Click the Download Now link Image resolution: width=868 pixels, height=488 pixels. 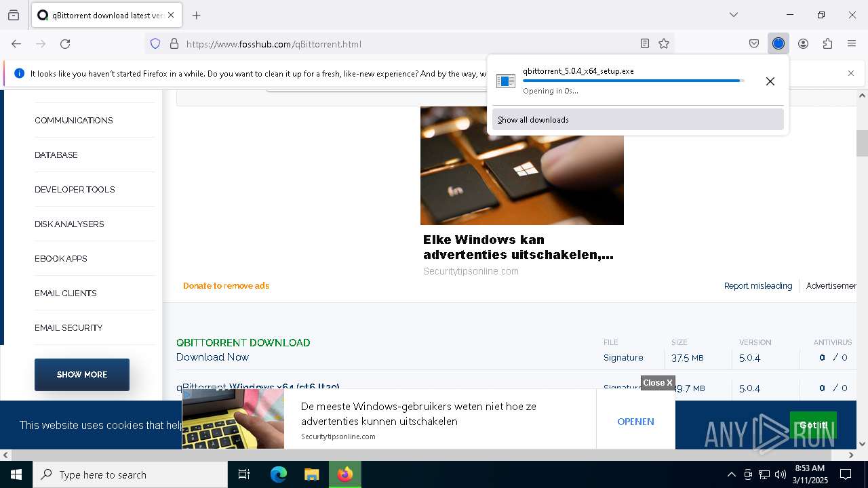[x=212, y=357]
